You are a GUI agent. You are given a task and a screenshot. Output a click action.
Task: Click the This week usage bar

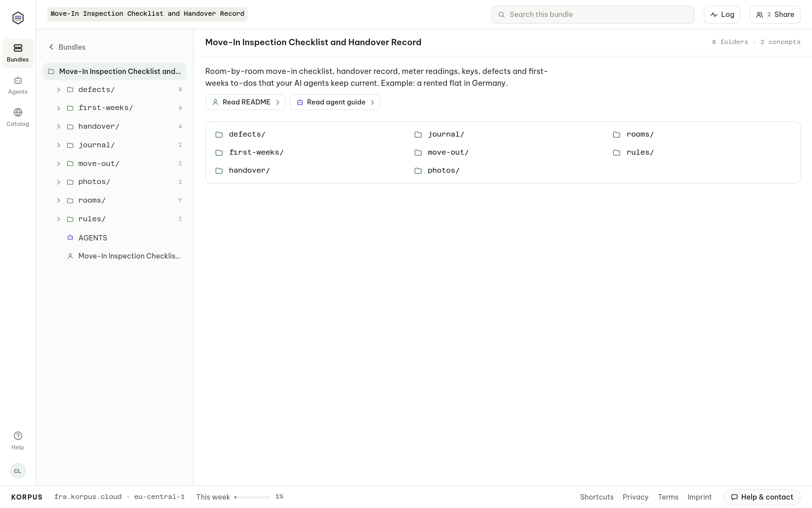253,497
